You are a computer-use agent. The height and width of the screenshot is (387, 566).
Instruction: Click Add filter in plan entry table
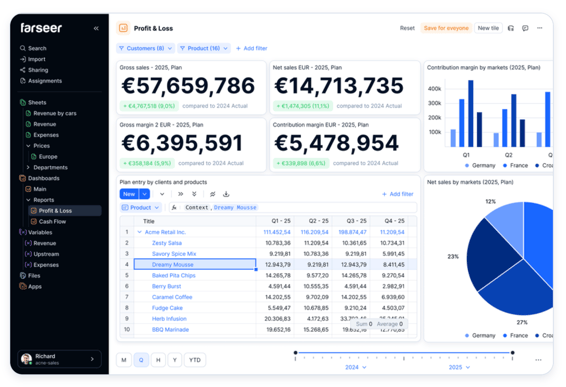pyautogui.click(x=397, y=194)
